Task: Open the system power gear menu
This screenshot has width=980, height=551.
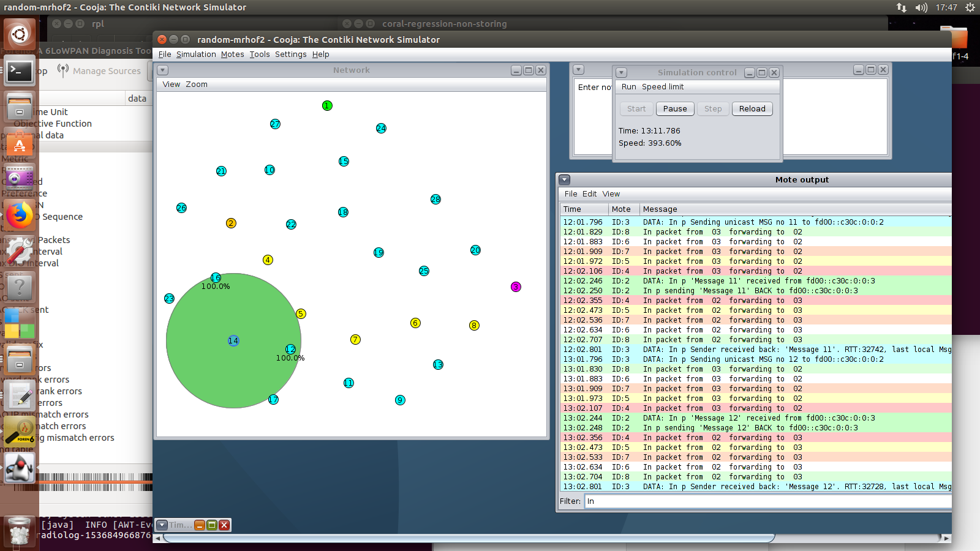Action: tap(970, 7)
